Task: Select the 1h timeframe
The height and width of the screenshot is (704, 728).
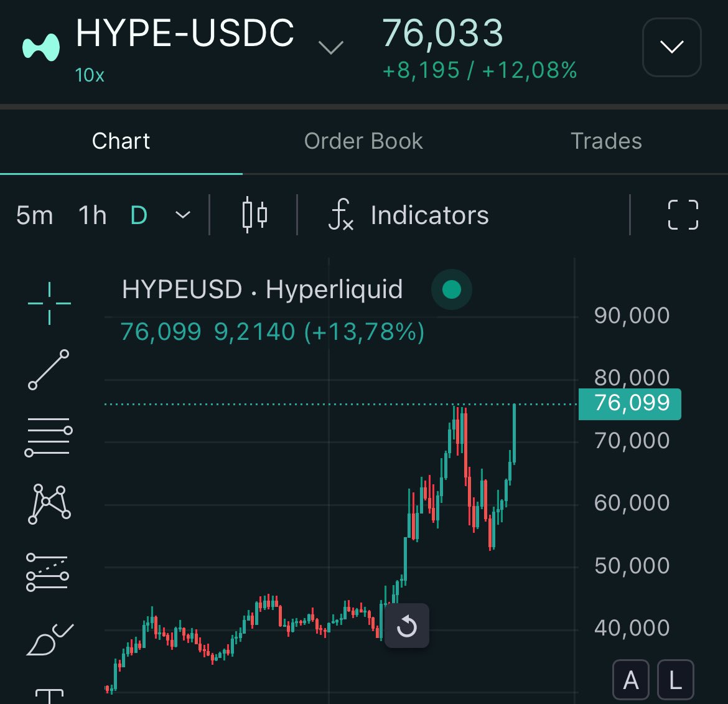Action: tap(92, 215)
